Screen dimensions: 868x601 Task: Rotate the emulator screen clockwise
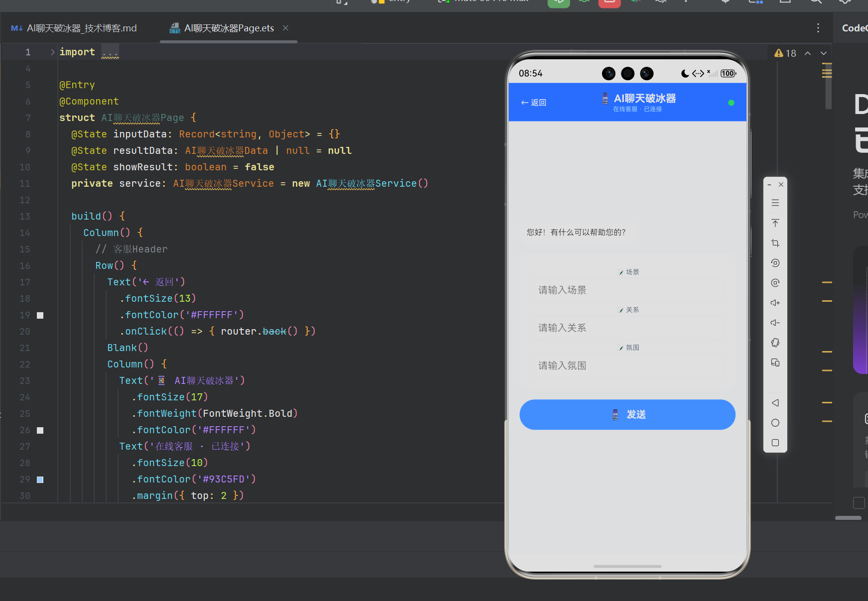point(775,283)
